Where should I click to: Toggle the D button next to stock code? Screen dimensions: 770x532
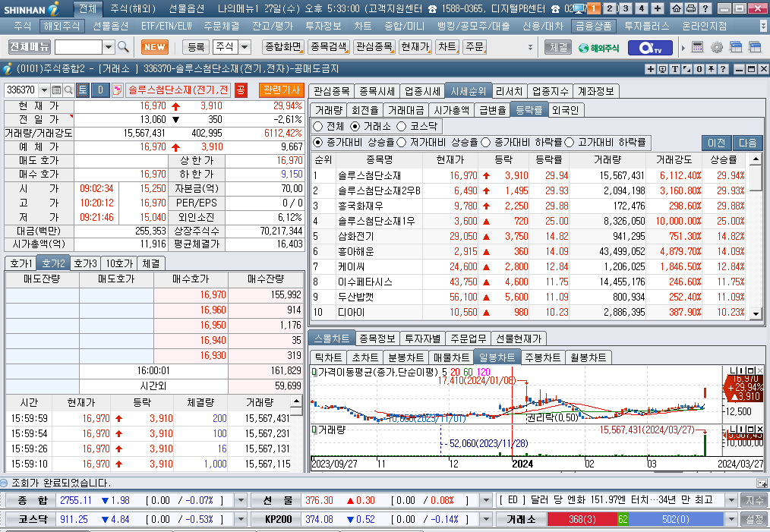click(x=100, y=90)
